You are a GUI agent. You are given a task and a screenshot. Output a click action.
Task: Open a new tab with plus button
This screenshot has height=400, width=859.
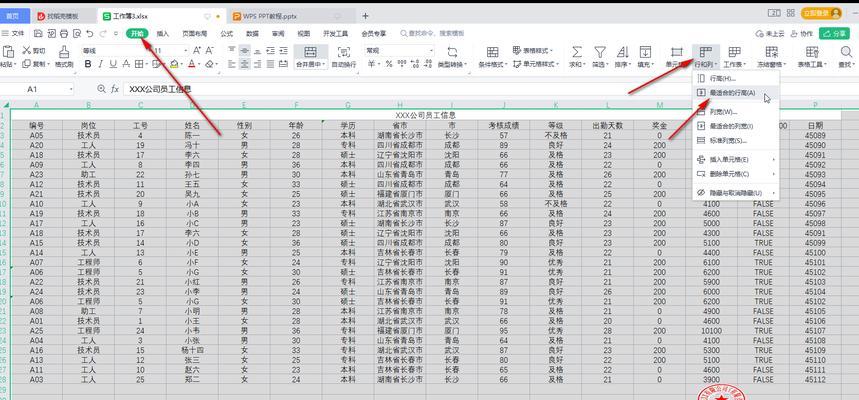point(365,16)
